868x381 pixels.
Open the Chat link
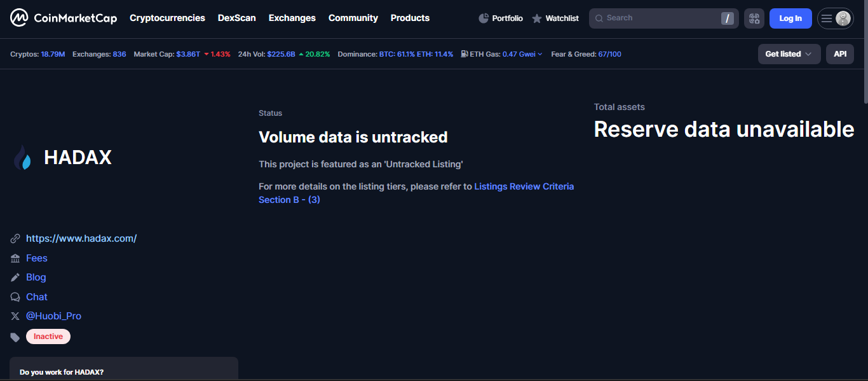coord(37,297)
